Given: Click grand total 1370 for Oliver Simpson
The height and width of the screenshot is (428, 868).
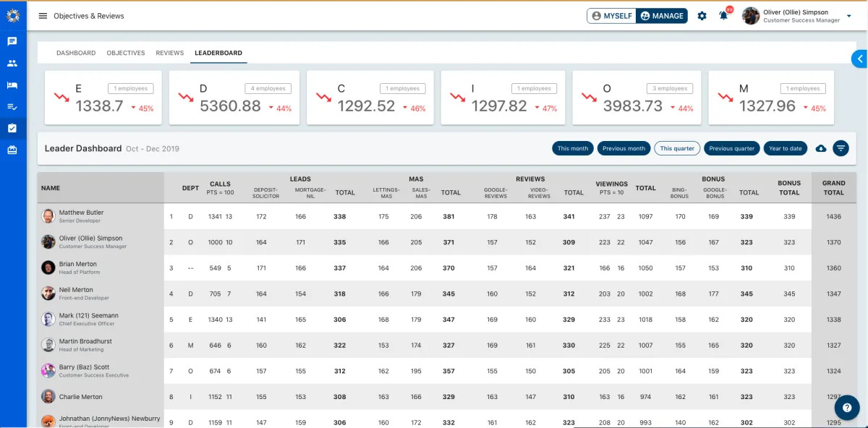Looking at the screenshot, I should [833, 242].
